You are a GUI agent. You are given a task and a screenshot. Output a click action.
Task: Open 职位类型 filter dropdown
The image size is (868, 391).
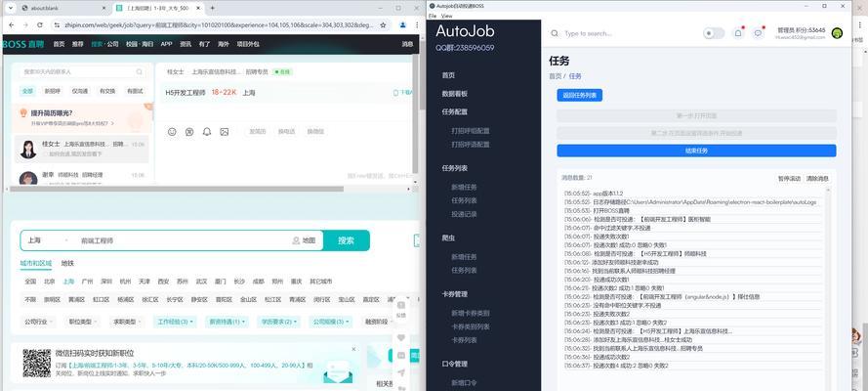[82, 322]
